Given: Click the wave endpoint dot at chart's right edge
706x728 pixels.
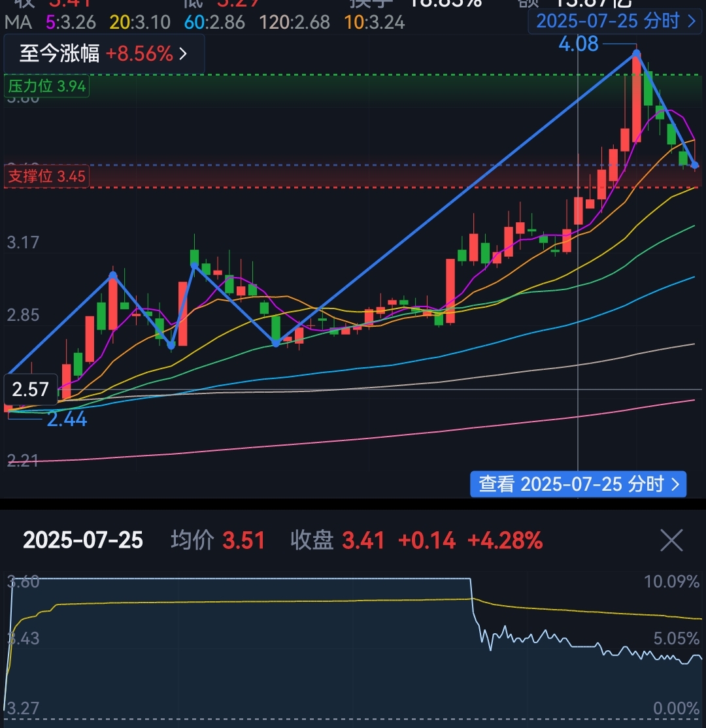Looking at the screenshot, I should pyautogui.click(x=695, y=165).
